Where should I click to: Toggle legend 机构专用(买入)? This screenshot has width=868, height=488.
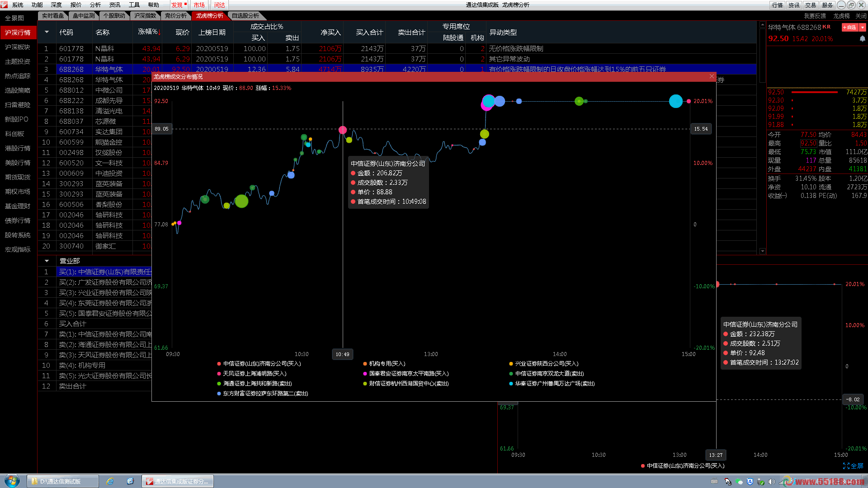(384, 364)
